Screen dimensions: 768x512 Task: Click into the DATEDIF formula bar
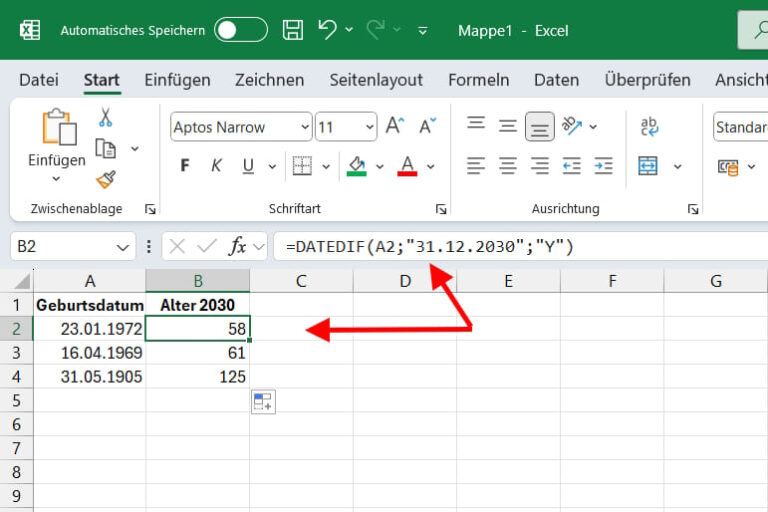pyautogui.click(x=520, y=246)
